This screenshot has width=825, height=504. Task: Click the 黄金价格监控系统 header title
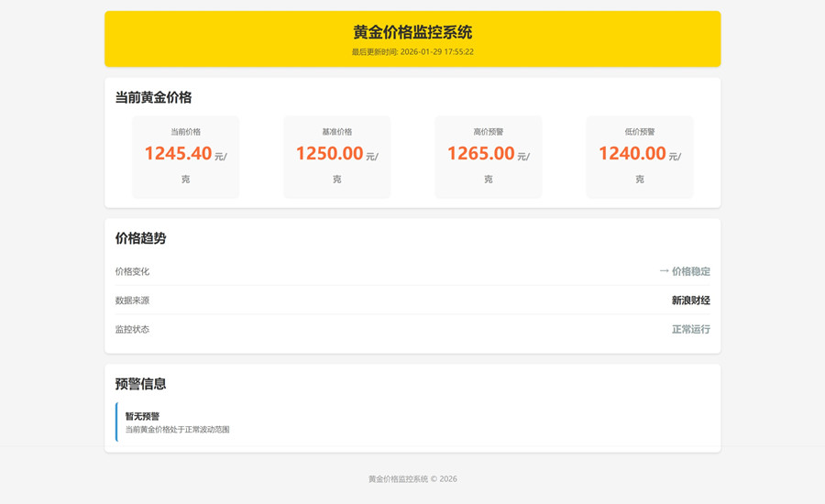pyautogui.click(x=412, y=32)
